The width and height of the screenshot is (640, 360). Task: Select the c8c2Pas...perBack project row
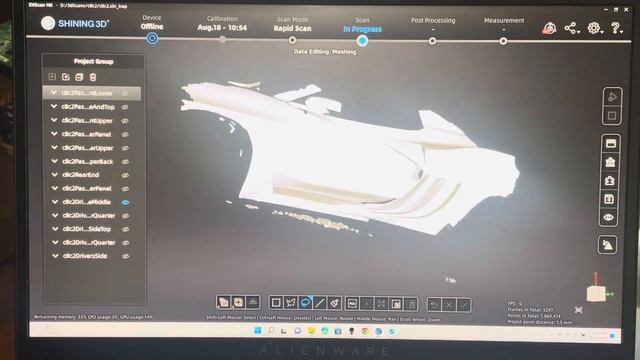(92, 162)
